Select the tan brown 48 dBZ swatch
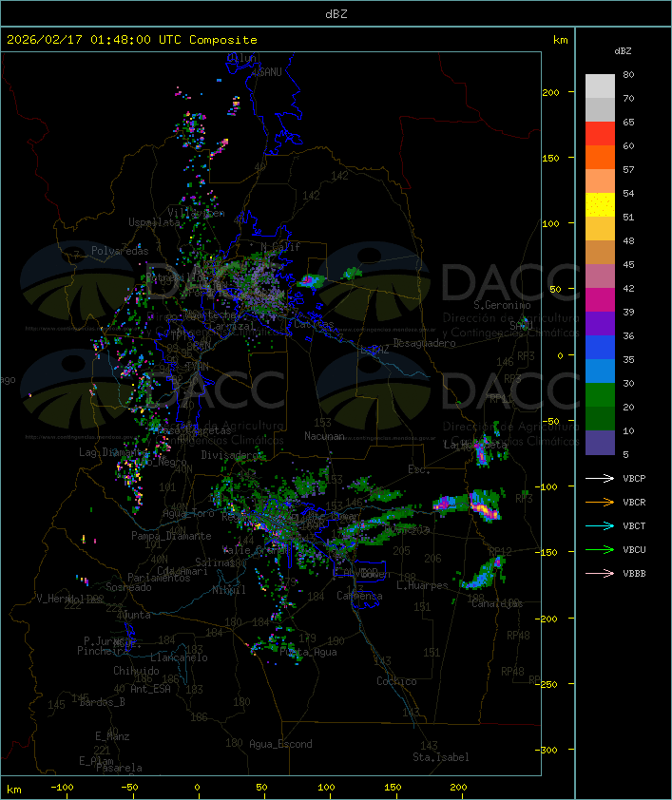The height and width of the screenshot is (800, 672). coord(600,252)
